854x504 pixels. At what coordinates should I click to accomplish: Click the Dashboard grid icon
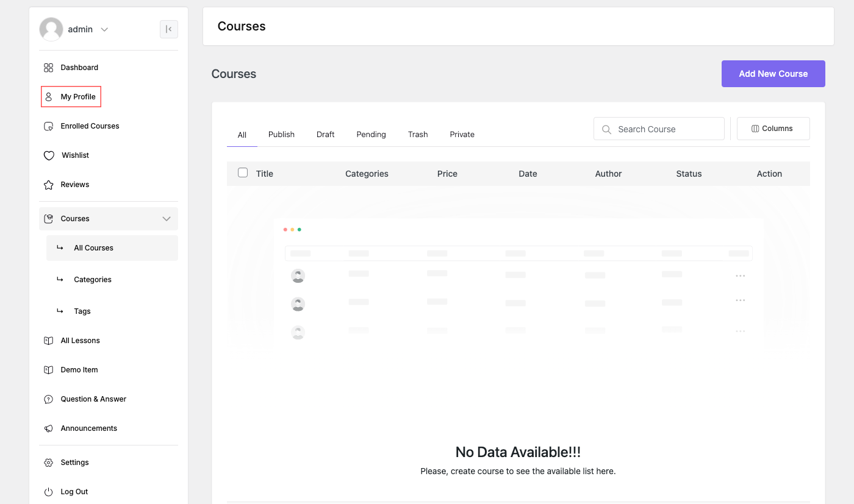[x=49, y=68]
